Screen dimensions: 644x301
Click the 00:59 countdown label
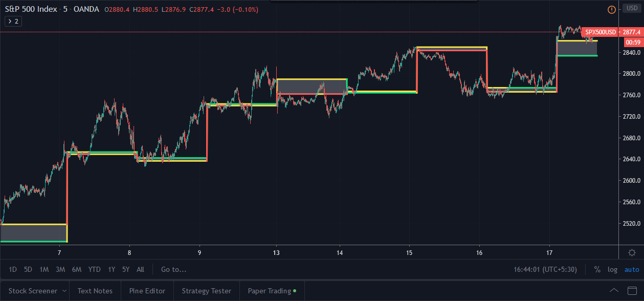tap(633, 42)
